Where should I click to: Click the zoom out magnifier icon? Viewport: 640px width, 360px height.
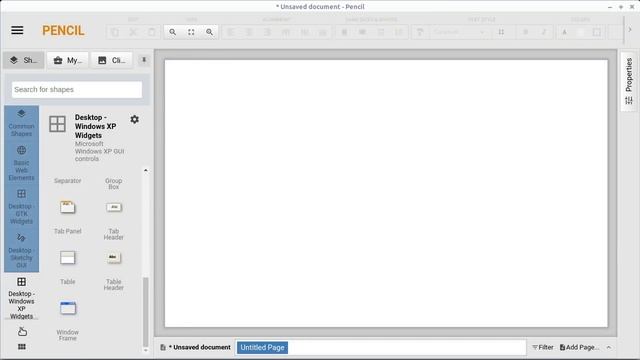pyautogui.click(x=173, y=32)
